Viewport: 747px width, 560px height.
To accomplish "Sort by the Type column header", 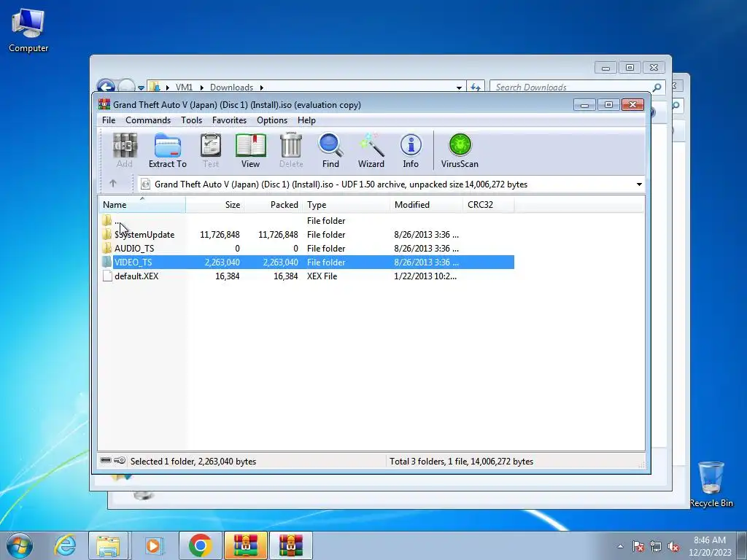I will click(x=347, y=205).
